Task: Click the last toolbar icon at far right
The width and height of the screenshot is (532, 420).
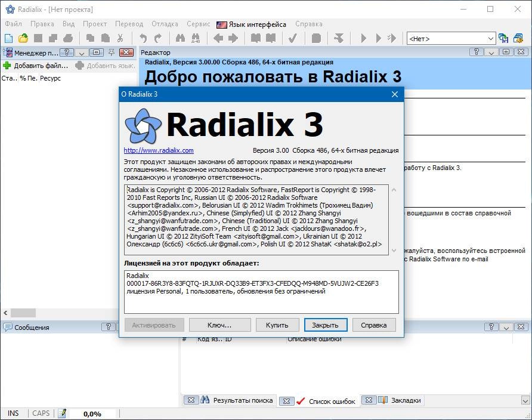Action: (x=518, y=38)
